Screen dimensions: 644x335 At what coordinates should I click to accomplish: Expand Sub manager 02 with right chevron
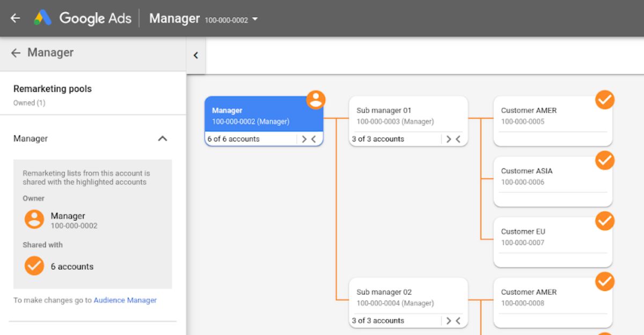[x=449, y=321]
